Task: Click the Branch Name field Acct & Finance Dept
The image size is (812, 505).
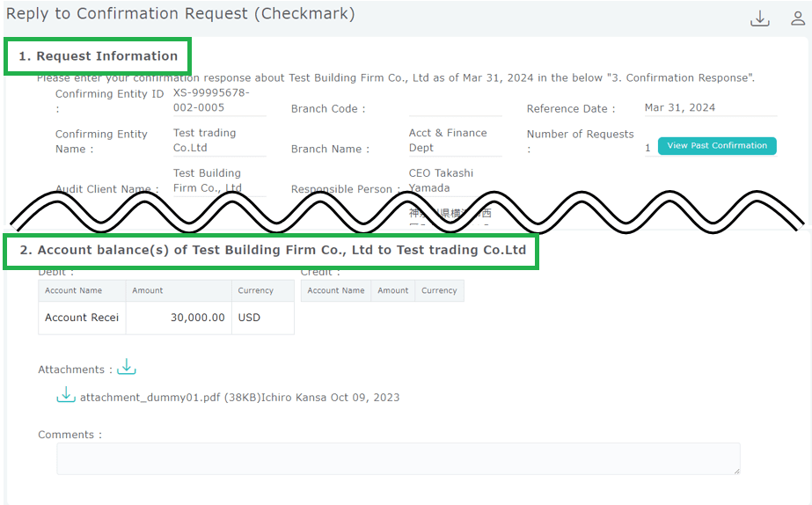Action: tap(455, 141)
